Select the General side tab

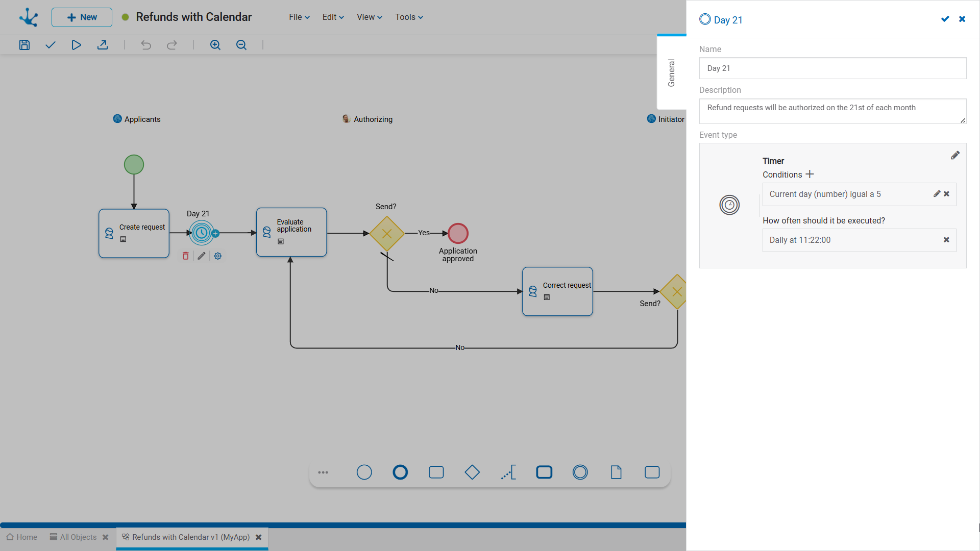point(671,72)
